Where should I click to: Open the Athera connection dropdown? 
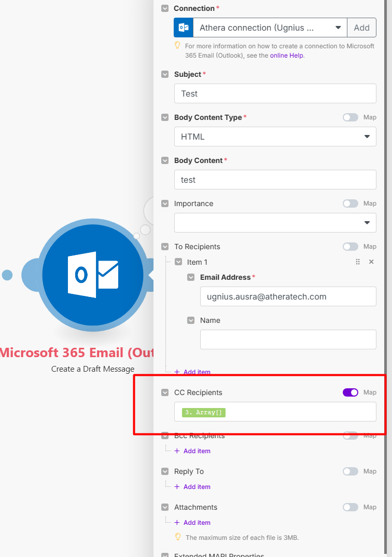point(270,28)
